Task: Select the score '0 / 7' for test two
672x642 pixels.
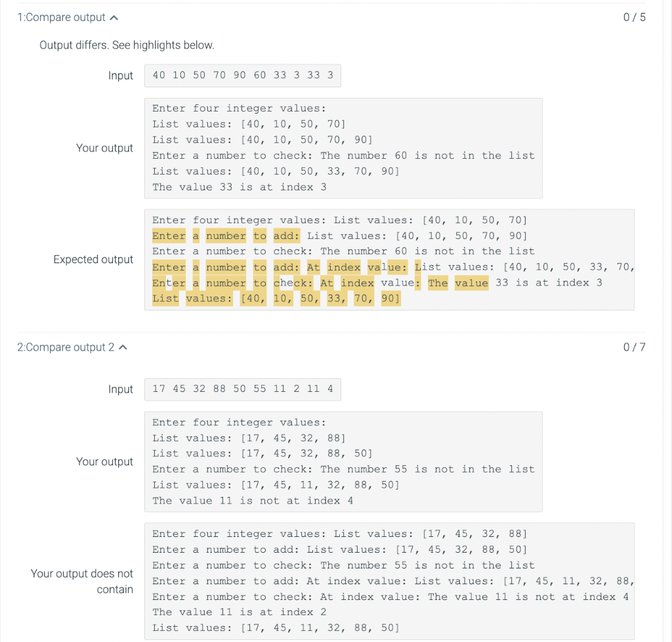Action: click(634, 347)
